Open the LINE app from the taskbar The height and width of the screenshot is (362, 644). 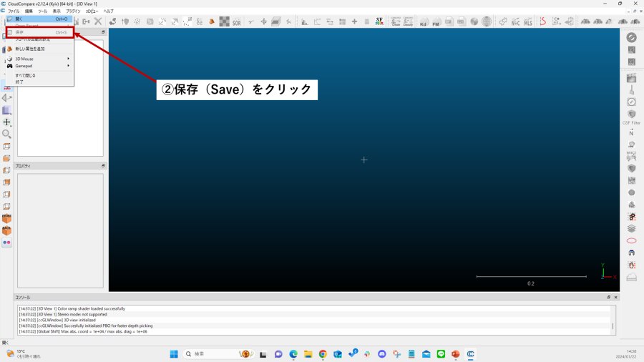(441, 354)
